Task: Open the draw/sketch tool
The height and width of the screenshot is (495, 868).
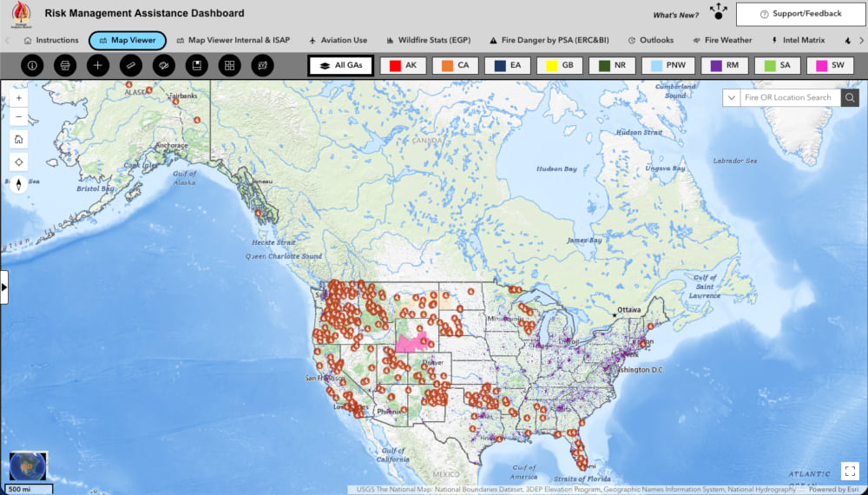Action: (x=164, y=65)
